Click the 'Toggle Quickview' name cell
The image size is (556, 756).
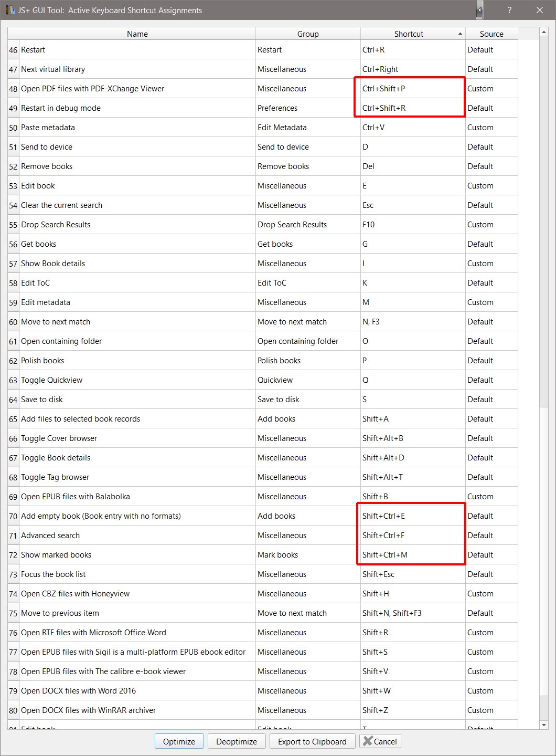[x=137, y=380]
